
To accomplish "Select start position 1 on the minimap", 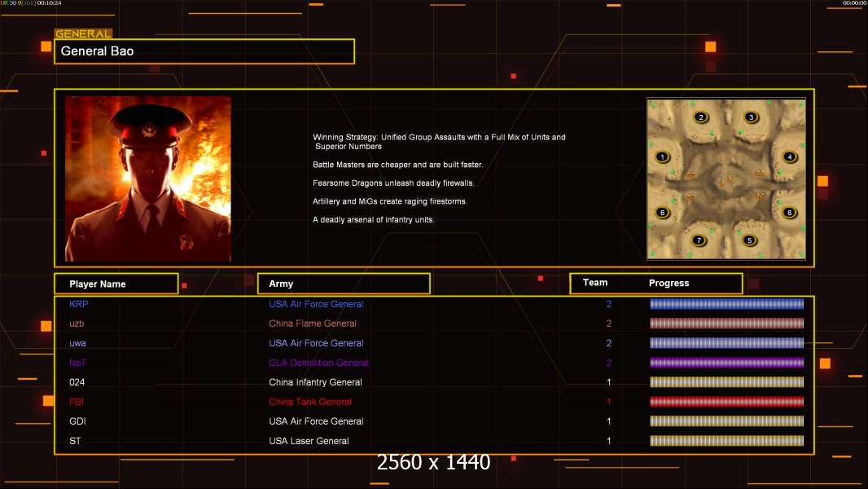I will [662, 156].
